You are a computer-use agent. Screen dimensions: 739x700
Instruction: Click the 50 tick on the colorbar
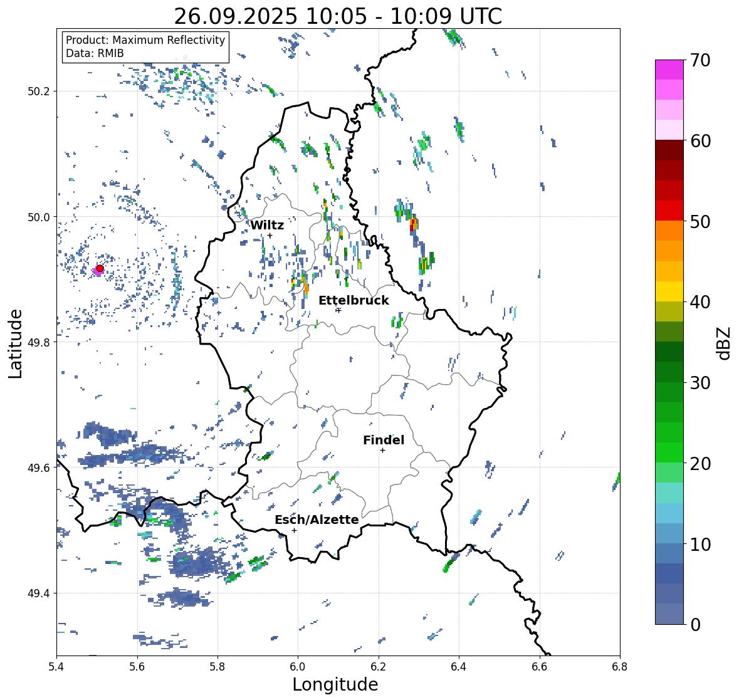coord(700,221)
